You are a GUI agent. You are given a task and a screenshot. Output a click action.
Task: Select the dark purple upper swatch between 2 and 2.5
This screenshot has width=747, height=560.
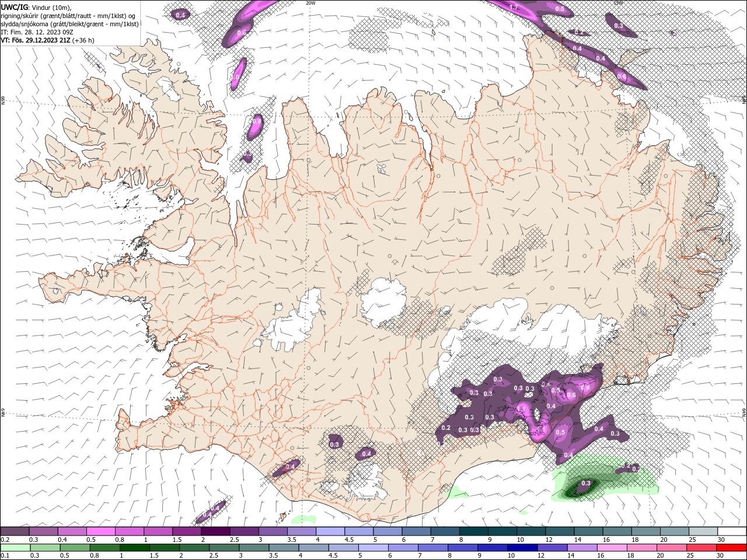tap(215, 531)
